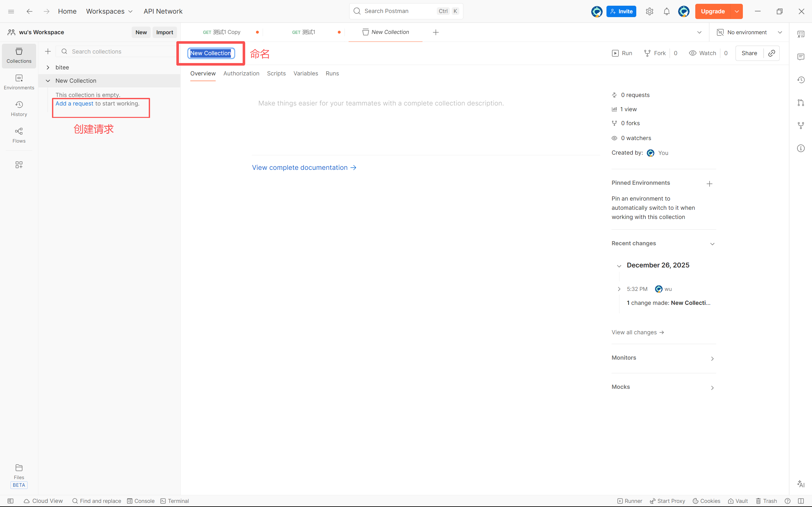Click the Search collections field
Viewport: 812px width, 507px height.
click(x=117, y=51)
